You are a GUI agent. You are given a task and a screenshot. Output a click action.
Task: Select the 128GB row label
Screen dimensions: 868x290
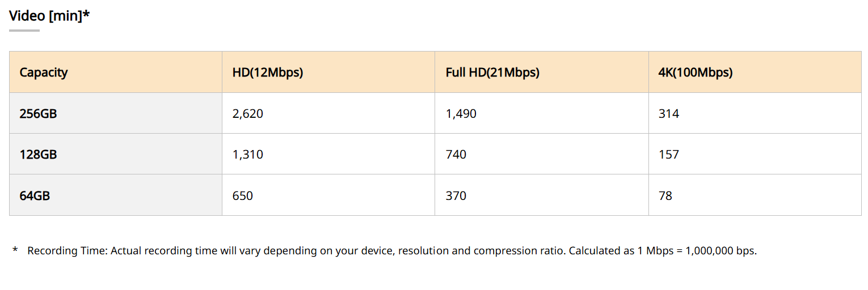[x=39, y=155]
